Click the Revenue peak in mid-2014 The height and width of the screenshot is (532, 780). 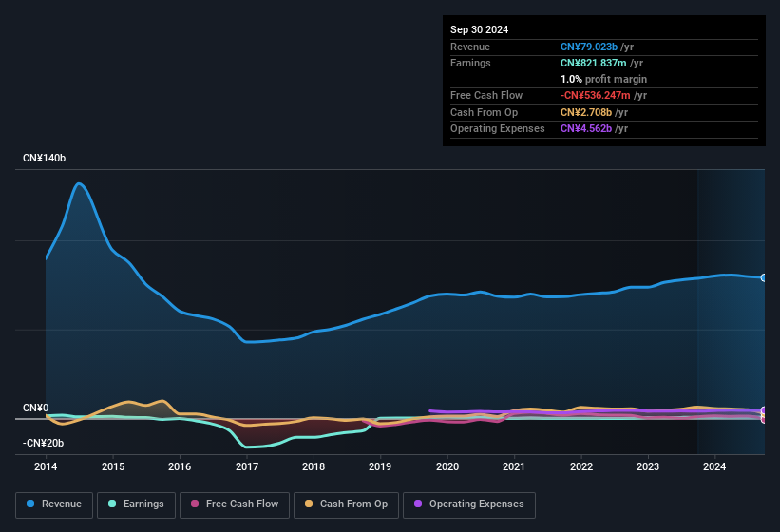(80, 183)
